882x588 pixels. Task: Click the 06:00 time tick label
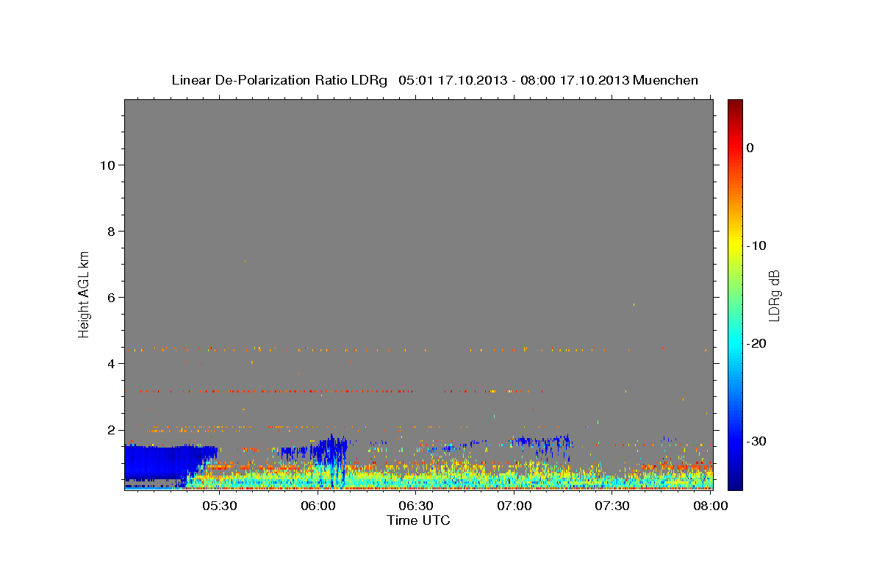coord(318,506)
